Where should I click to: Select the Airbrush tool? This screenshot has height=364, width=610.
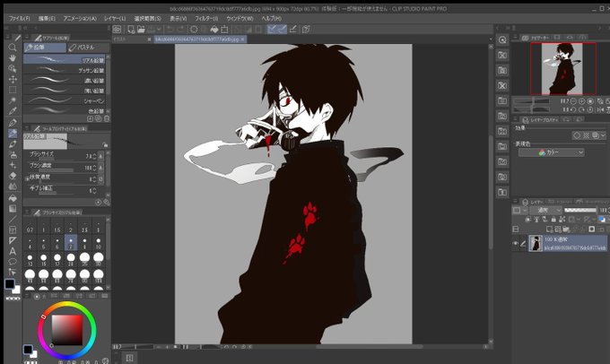pos(13,154)
